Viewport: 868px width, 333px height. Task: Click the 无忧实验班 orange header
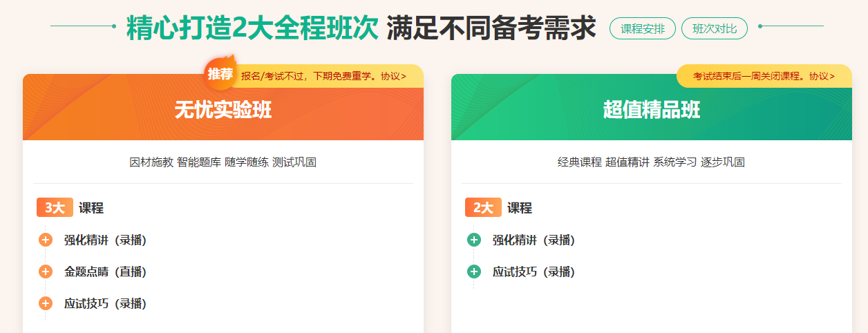click(x=223, y=111)
